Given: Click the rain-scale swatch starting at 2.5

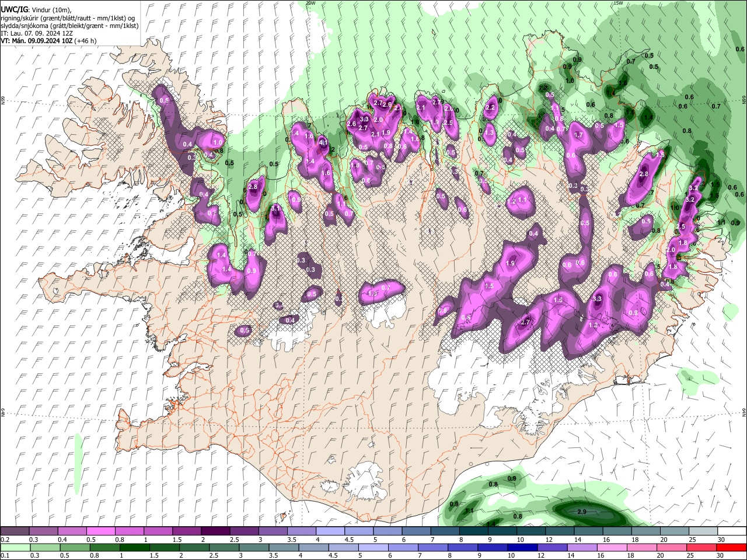Looking at the screenshot, I should click(x=224, y=547).
